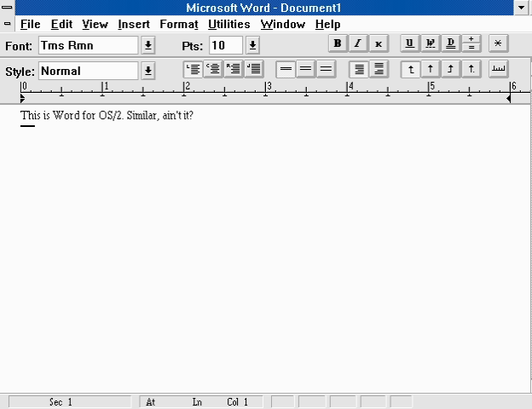Click the superscript/subscript plus-equals button
532x409 pixels.
click(x=471, y=43)
